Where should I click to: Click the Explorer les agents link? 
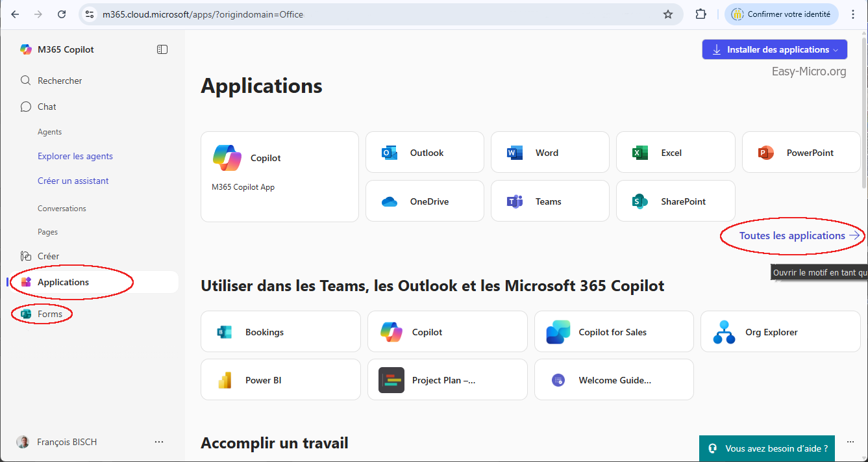coord(75,156)
